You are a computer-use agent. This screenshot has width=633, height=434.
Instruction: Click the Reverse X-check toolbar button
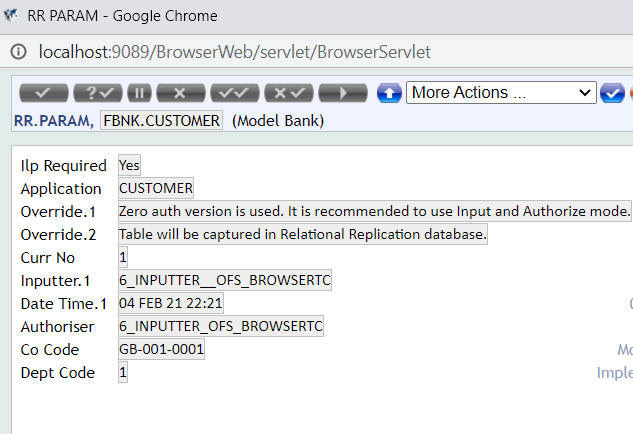(289, 93)
